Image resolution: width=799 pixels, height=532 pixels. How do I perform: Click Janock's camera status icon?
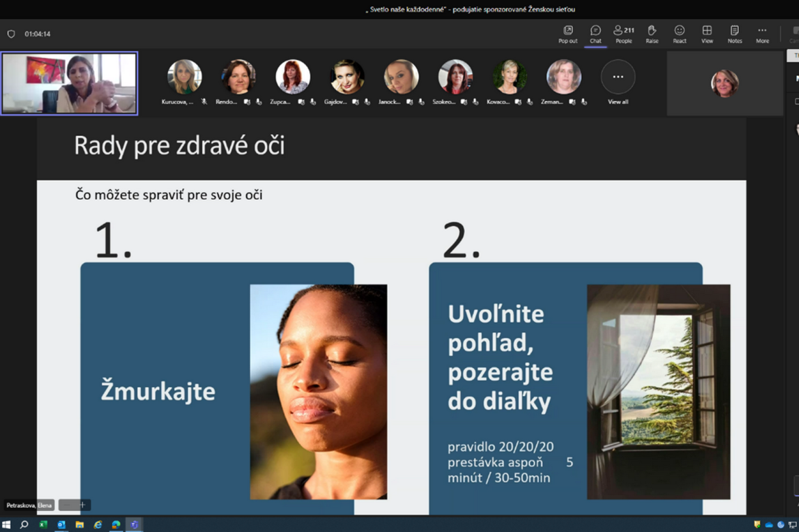[x=410, y=102]
